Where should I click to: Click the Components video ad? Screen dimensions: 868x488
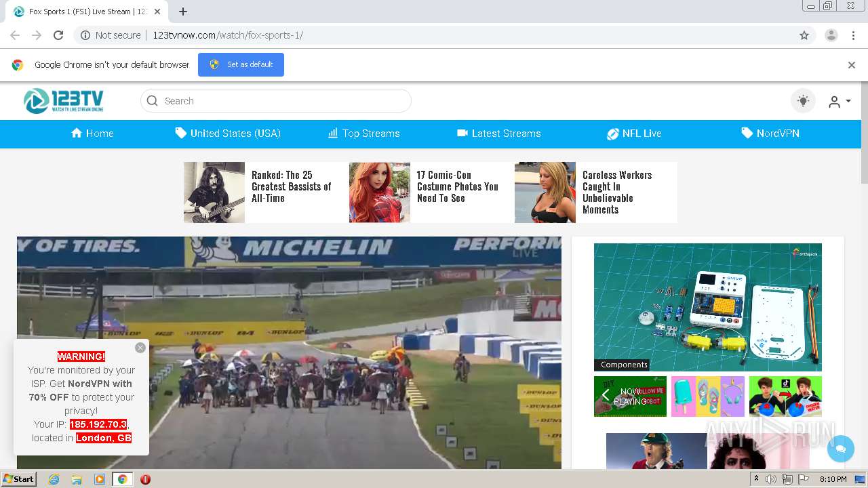(708, 307)
